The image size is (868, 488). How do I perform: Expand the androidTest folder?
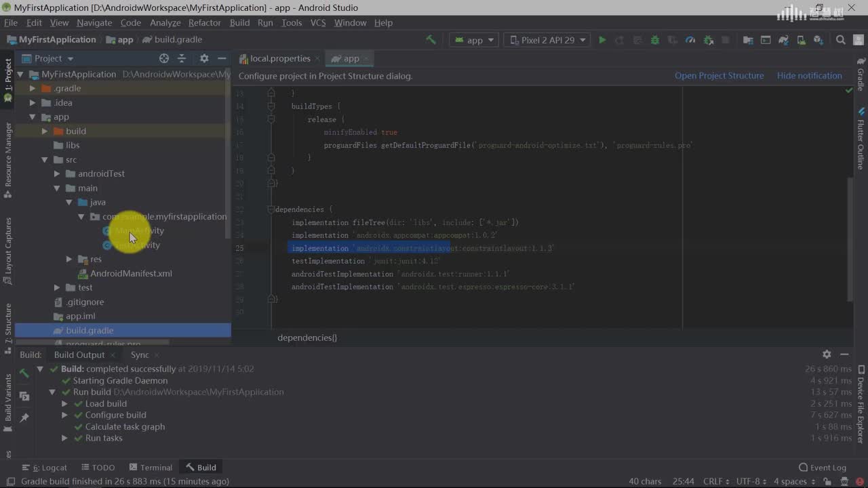coord(57,174)
